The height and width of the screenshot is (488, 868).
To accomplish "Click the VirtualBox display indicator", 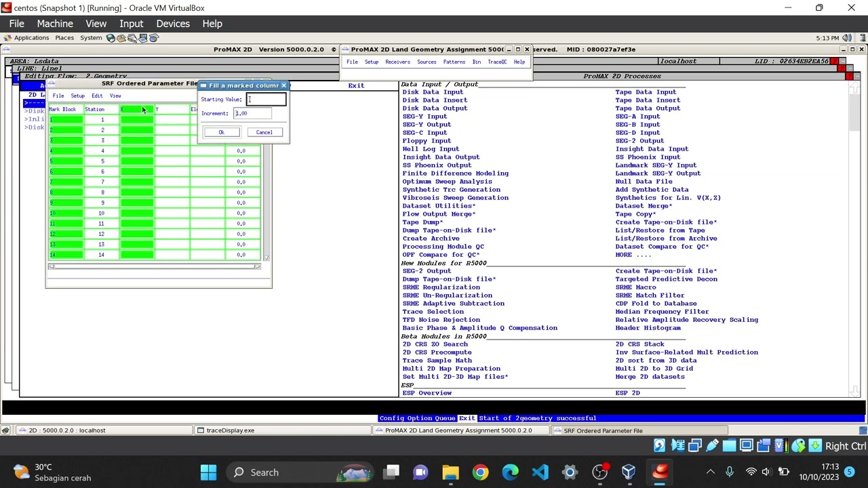I will pos(746,445).
